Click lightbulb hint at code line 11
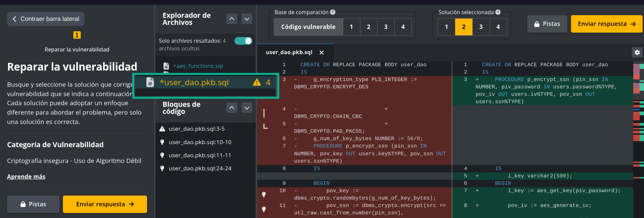 point(264,209)
